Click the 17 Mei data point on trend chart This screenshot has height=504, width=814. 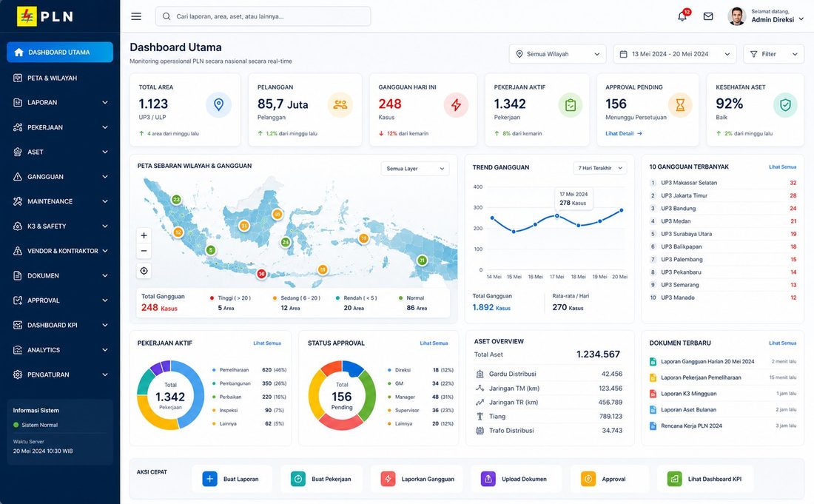point(557,215)
